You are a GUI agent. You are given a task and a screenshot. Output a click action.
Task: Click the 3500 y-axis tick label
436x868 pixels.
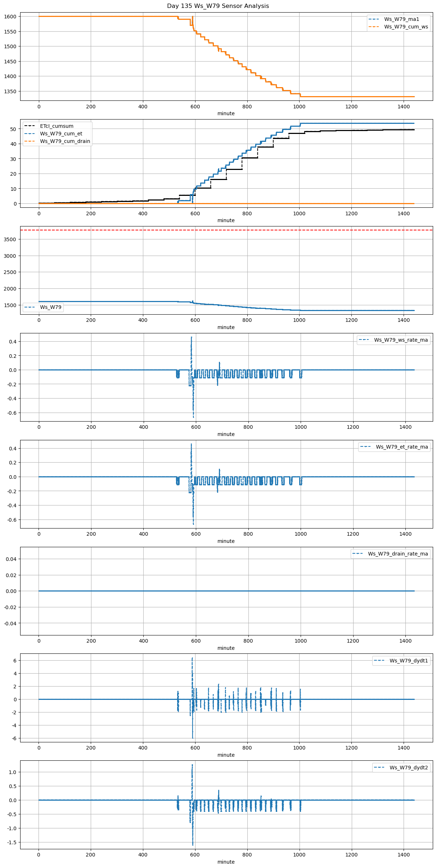[10, 239]
